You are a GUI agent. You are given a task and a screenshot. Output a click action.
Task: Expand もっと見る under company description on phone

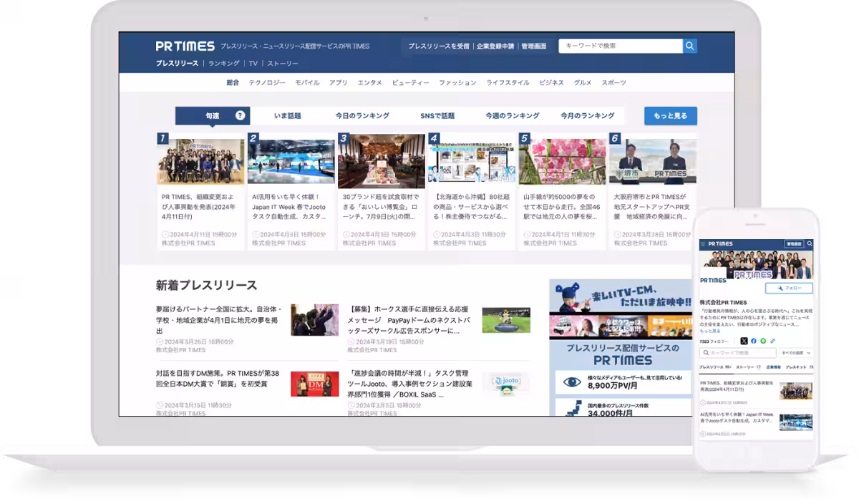[710, 331]
